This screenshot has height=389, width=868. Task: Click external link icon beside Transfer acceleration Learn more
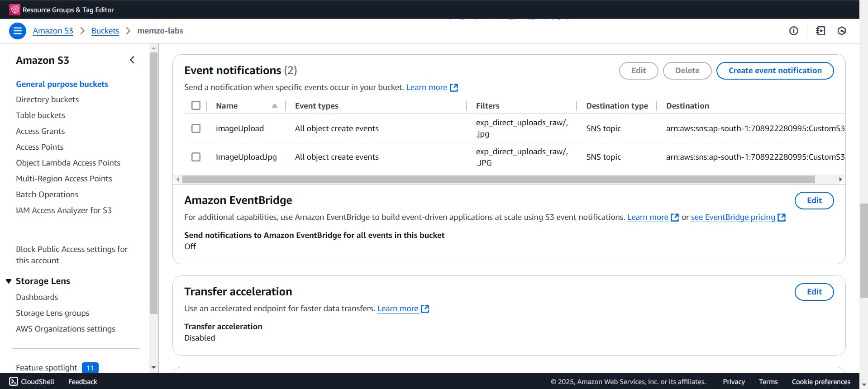click(x=425, y=309)
